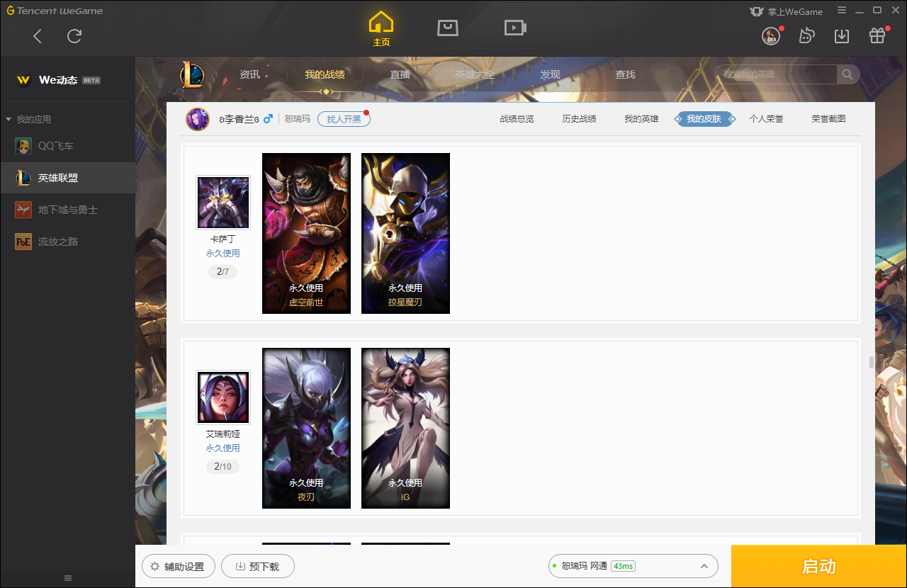Click 预下载 button
Screen dimensions: 907x588
pos(258,566)
